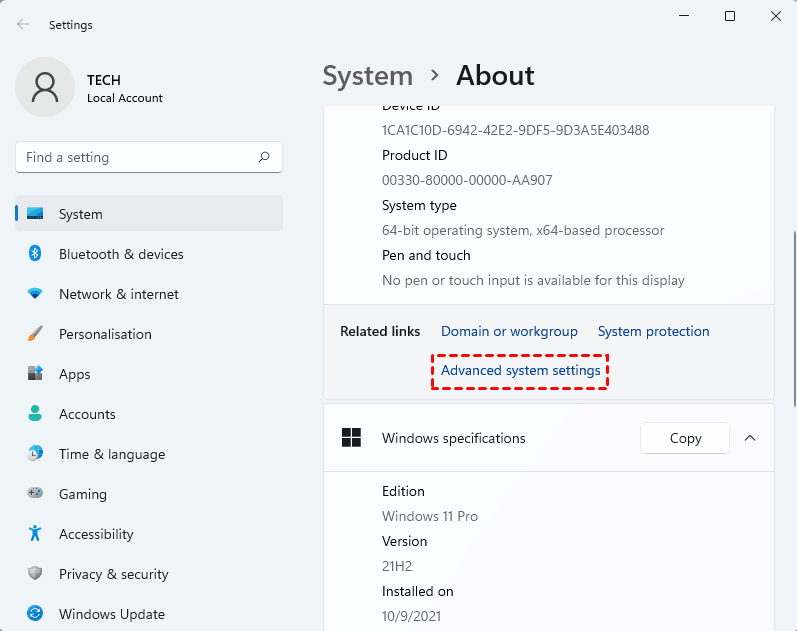Click the Windows Update sync icon
797x631 pixels.
pyautogui.click(x=35, y=614)
